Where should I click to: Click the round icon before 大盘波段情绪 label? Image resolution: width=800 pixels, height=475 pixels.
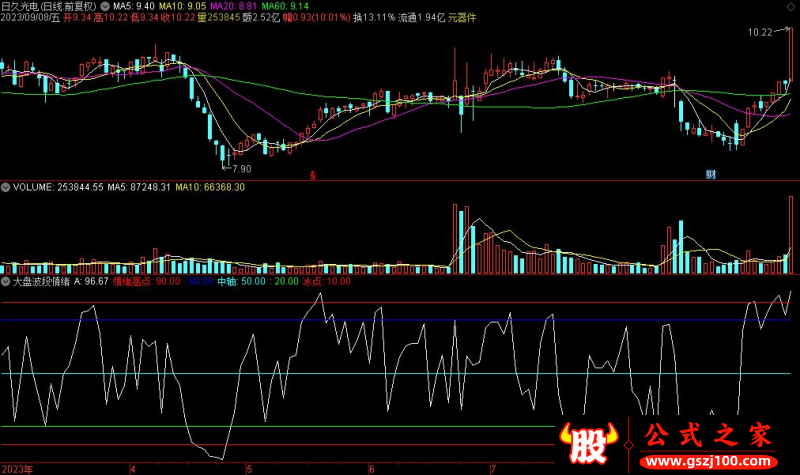5,283
